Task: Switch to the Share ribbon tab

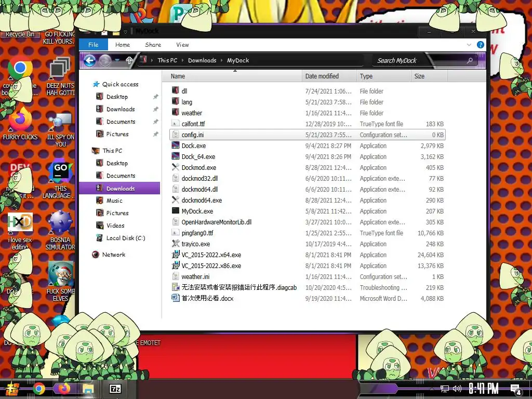Action: (153, 45)
